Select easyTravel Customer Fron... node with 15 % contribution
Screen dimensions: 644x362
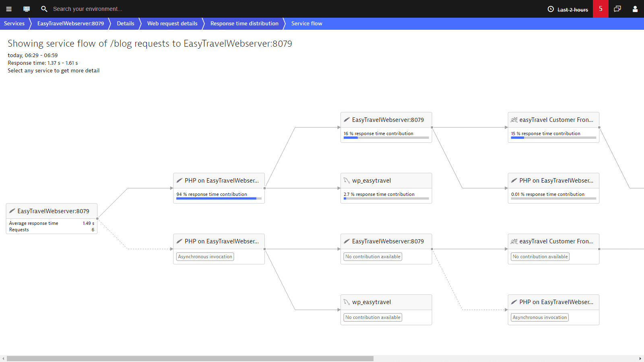coord(553,127)
